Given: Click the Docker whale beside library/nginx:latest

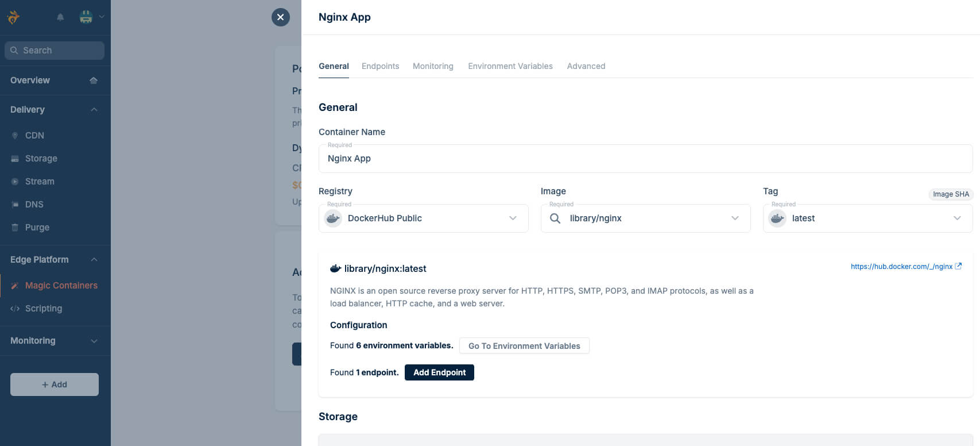Looking at the screenshot, I should tap(336, 268).
